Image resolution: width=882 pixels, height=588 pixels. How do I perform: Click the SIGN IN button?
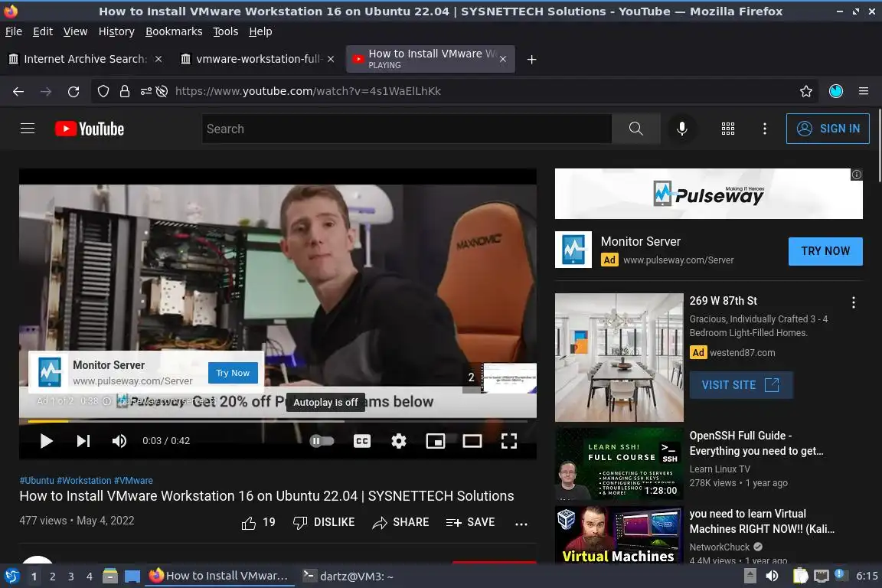828,129
